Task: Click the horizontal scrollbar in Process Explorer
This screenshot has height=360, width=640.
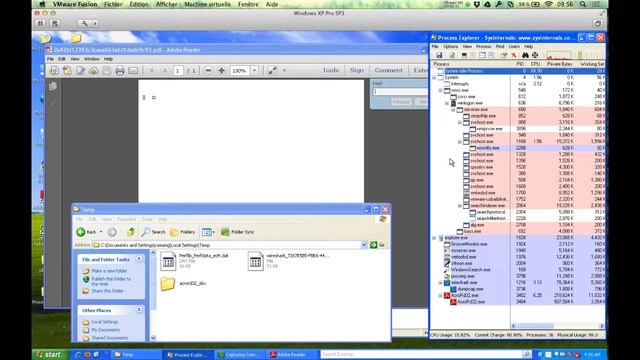Action: click(x=557, y=326)
